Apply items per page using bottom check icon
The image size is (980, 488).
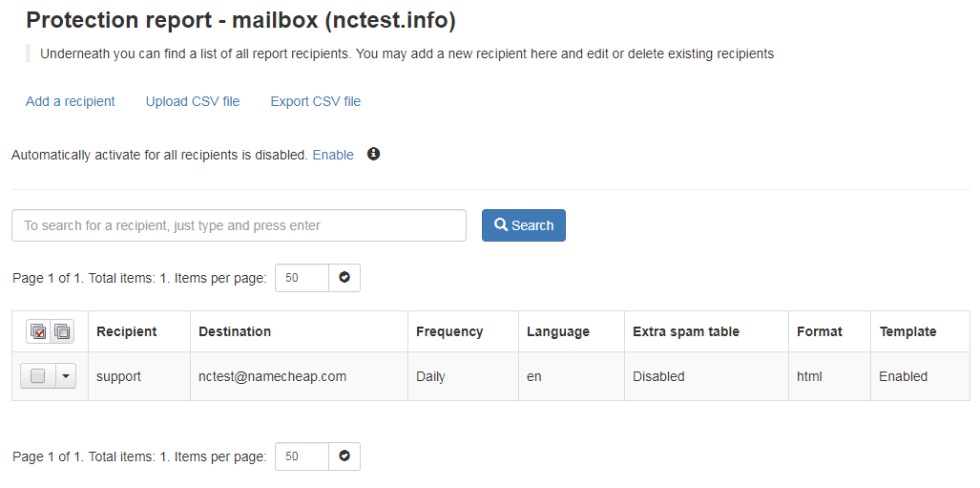point(344,456)
